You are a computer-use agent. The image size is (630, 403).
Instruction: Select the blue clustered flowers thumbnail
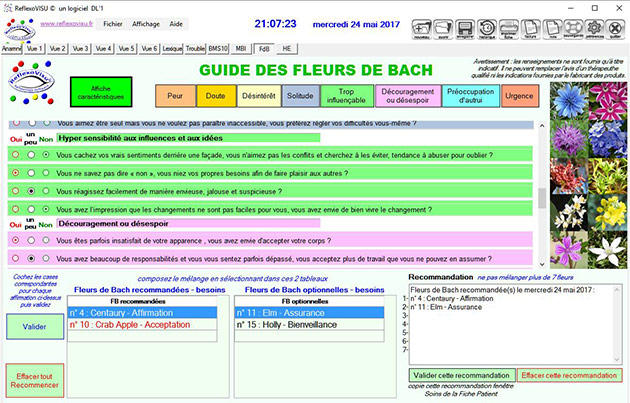point(608,138)
